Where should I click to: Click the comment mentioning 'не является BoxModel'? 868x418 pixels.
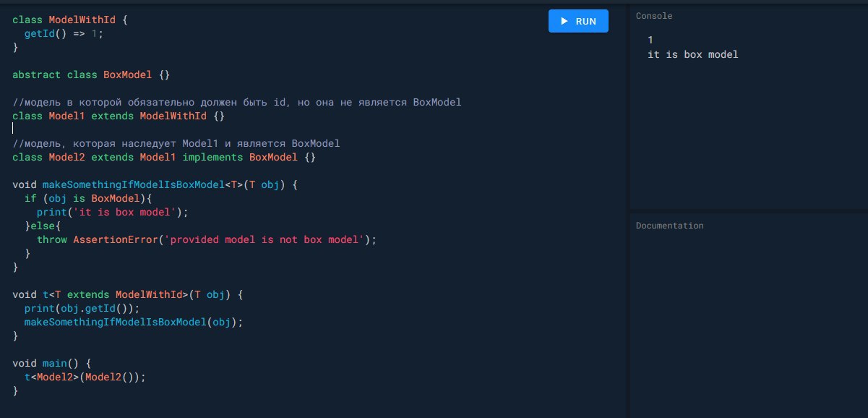[x=237, y=102]
